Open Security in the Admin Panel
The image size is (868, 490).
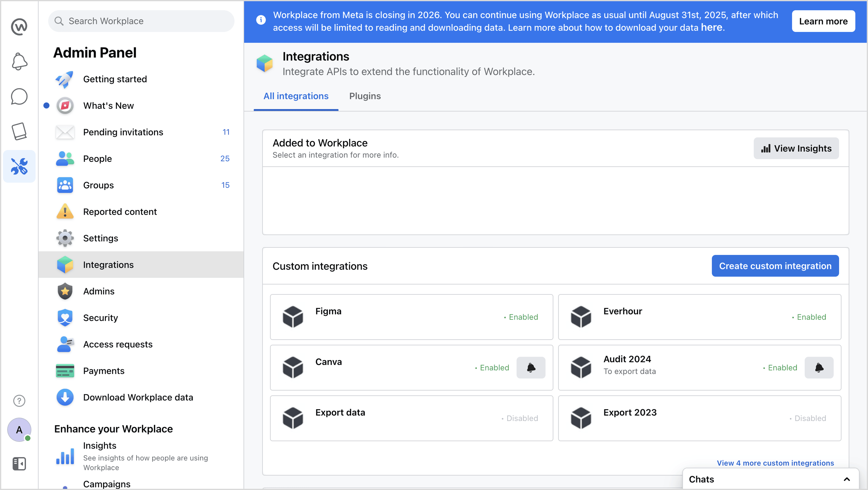pos(100,318)
